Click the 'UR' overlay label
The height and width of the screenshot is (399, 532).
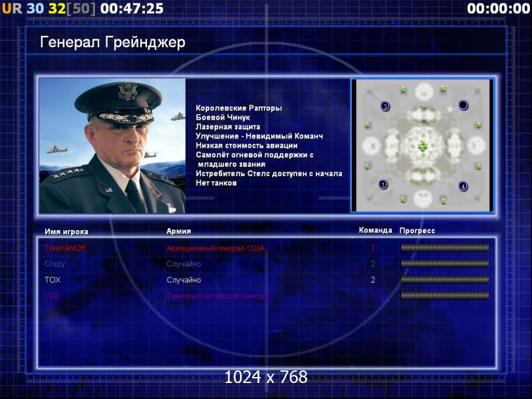12,8
